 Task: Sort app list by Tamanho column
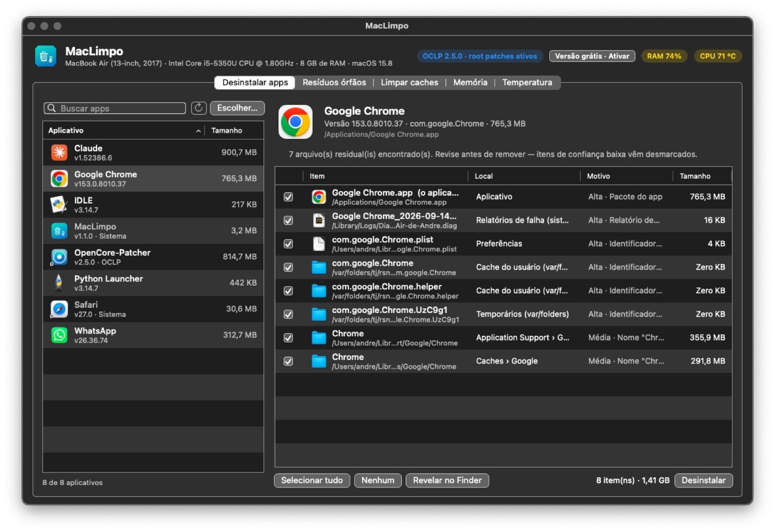coord(234,131)
